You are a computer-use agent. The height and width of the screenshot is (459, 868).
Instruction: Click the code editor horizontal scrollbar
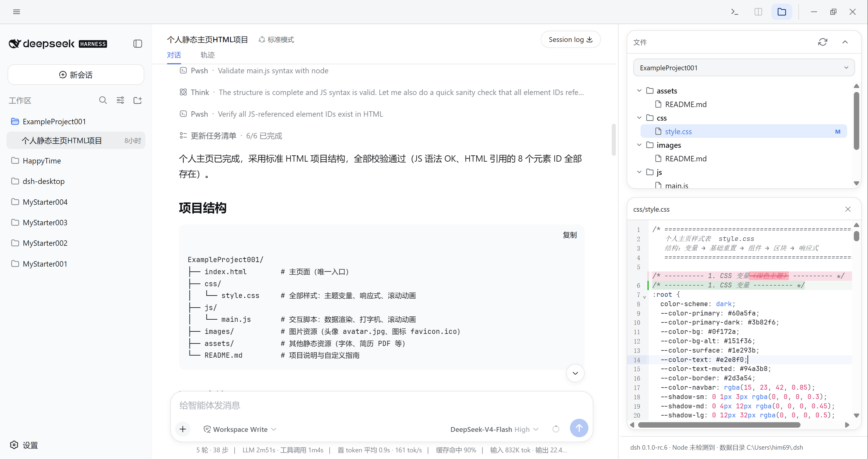point(719,425)
